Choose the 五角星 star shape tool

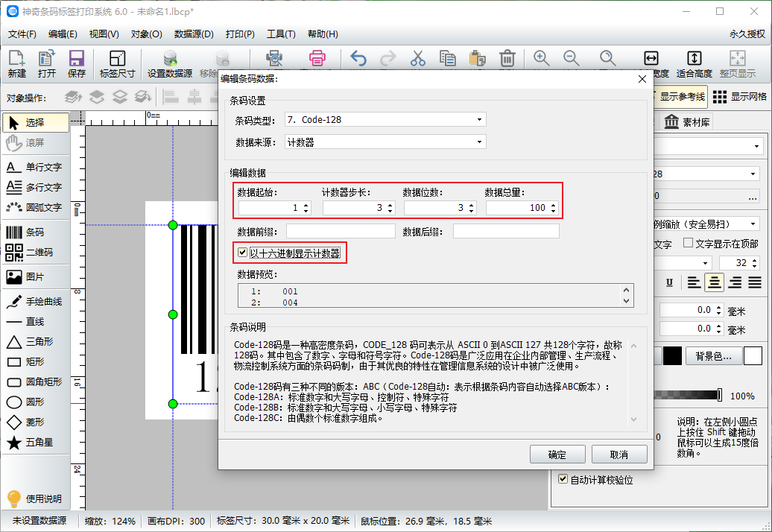tap(36, 443)
